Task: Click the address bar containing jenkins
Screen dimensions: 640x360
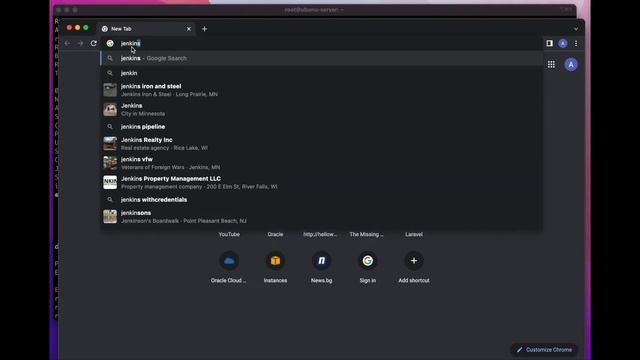Action: [322, 43]
